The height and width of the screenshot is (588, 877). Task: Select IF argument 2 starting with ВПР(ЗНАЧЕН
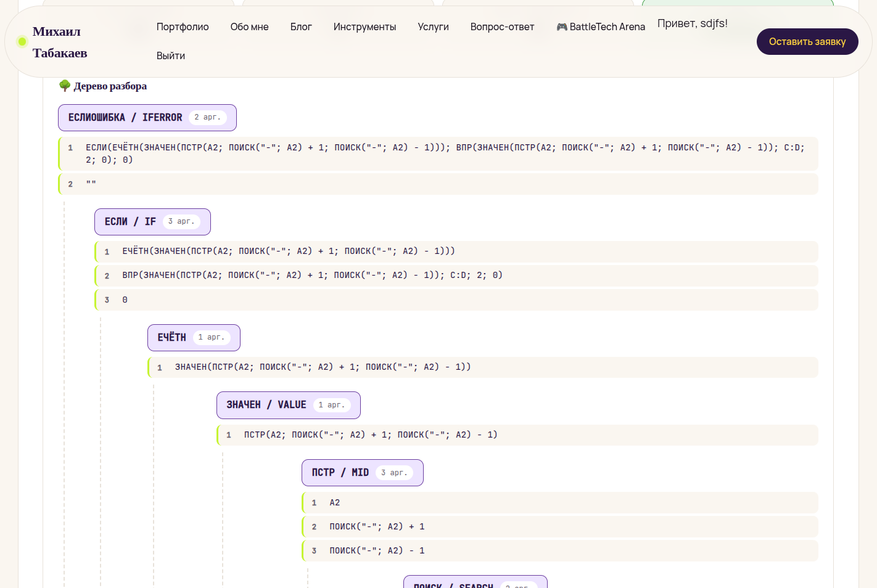coord(456,276)
